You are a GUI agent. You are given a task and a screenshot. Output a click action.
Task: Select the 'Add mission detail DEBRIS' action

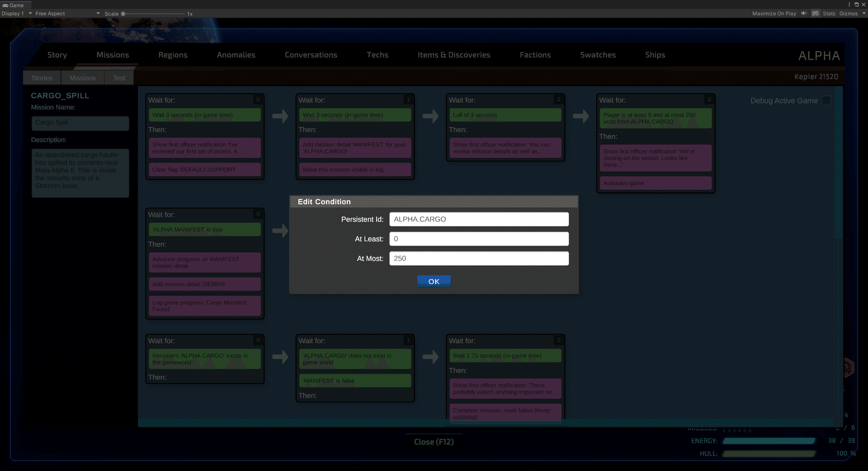205,284
